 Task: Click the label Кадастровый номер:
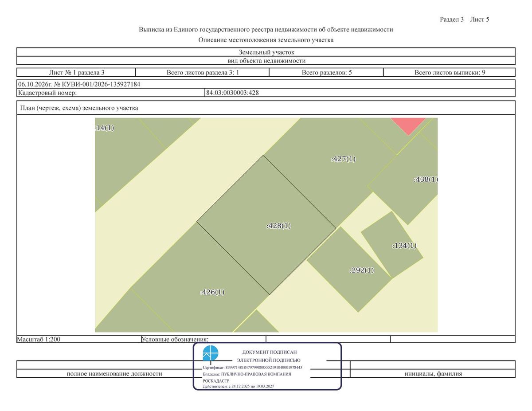tap(47, 93)
